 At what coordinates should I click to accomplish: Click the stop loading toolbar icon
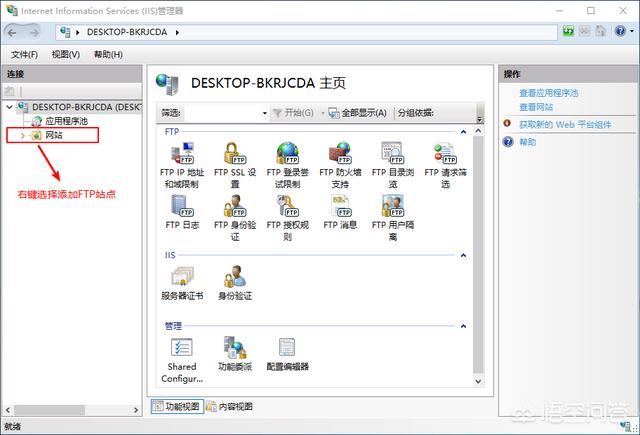tap(584, 31)
